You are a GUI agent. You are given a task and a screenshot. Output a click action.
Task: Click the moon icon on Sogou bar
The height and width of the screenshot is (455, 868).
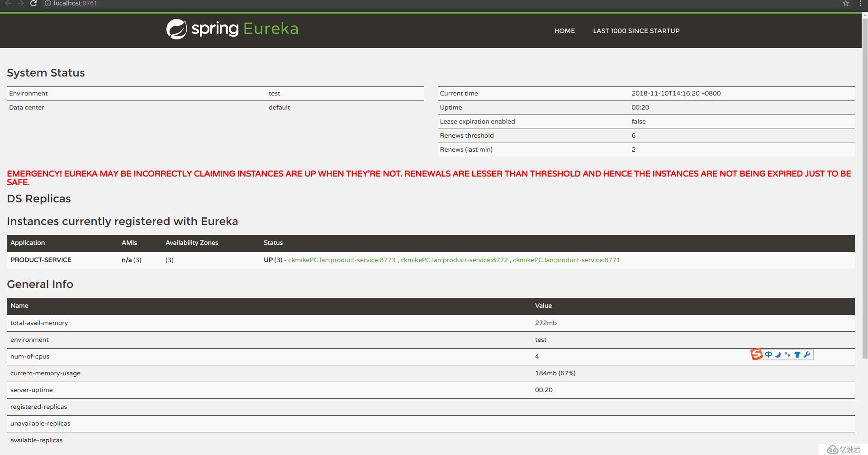click(x=778, y=354)
